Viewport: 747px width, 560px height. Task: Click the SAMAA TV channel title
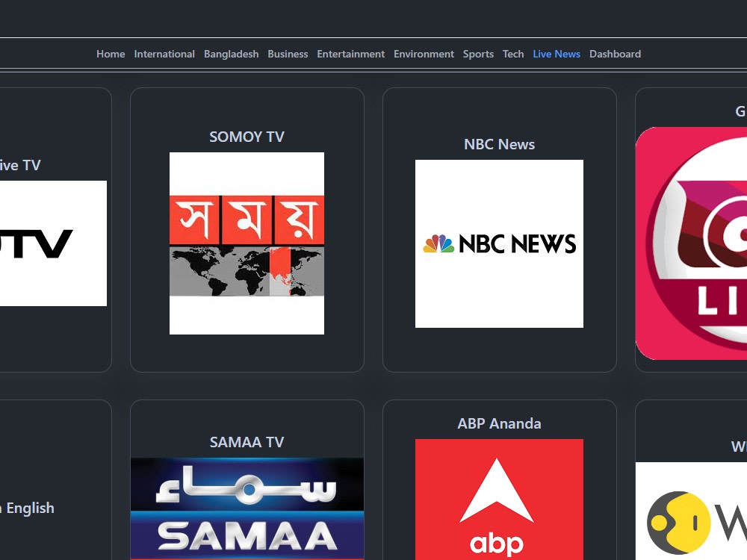pyautogui.click(x=247, y=442)
